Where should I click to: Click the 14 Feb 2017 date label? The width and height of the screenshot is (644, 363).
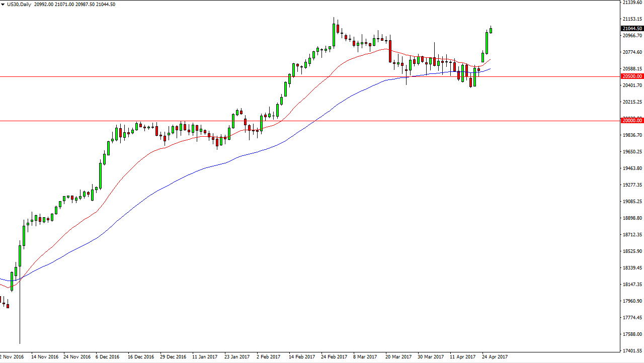tap(302, 357)
